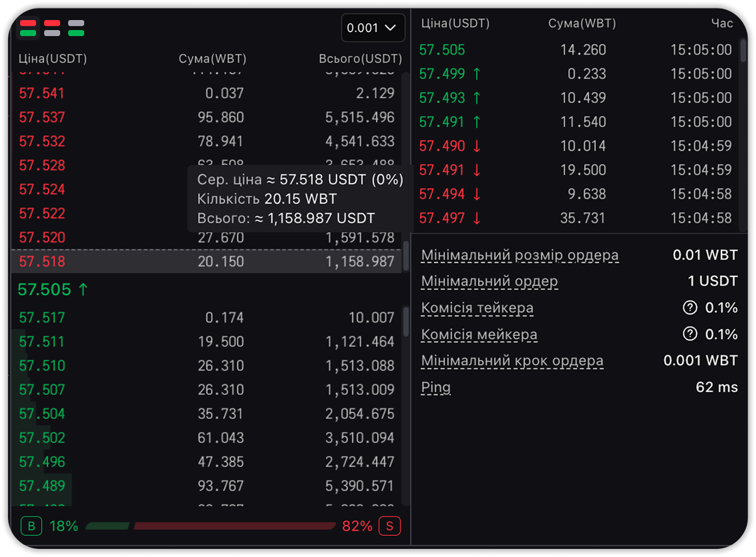Click the buy/sell ratio bar
The image size is (756, 557).
pyautogui.click(x=210, y=526)
